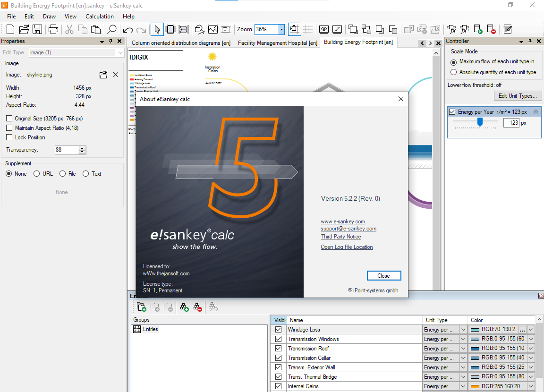Open the Zoom percentage dropdown
This screenshot has width=544, height=392.
point(282,29)
